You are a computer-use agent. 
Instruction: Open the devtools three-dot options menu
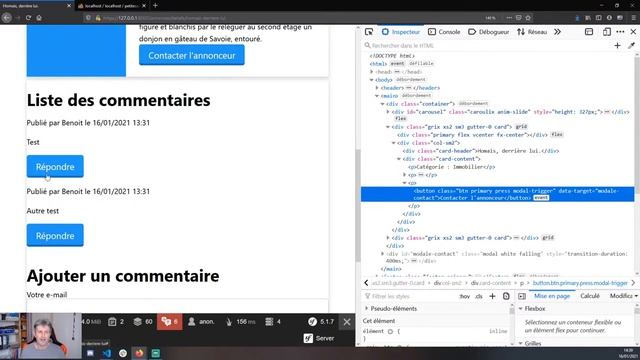coord(620,32)
